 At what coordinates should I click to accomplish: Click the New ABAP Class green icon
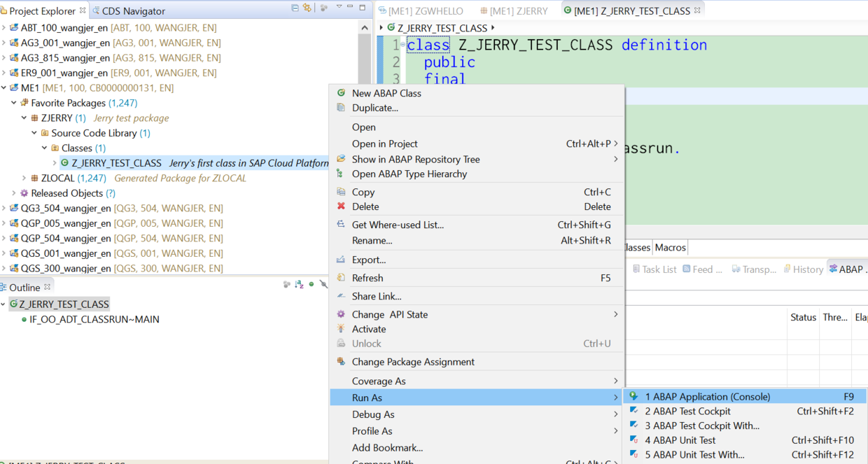click(x=341, y=92)
